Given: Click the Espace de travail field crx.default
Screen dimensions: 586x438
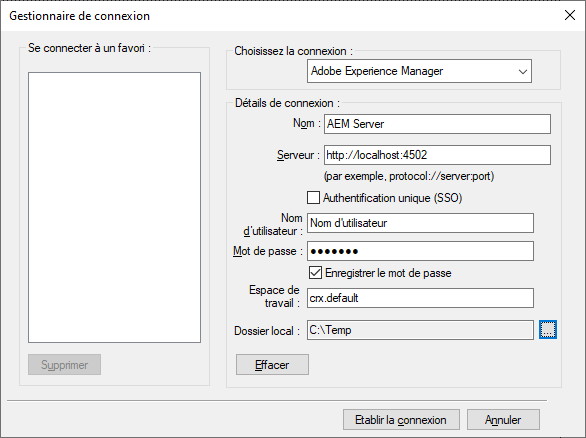Looking at the screenshot, I should pos(420,298).
